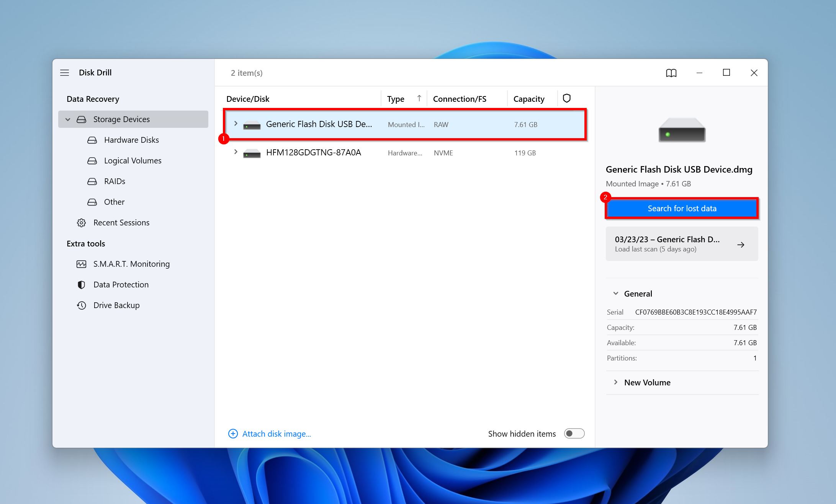This screenshot has width=836, height=504.
Task: Open Data Protection tool
Action: tap(121, 285)
